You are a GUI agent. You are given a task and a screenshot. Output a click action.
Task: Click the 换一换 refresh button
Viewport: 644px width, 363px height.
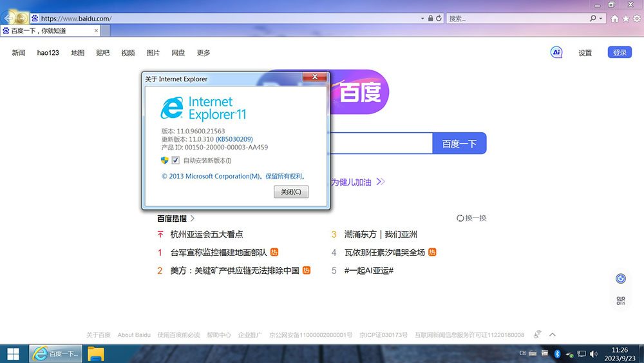point(471,218)
